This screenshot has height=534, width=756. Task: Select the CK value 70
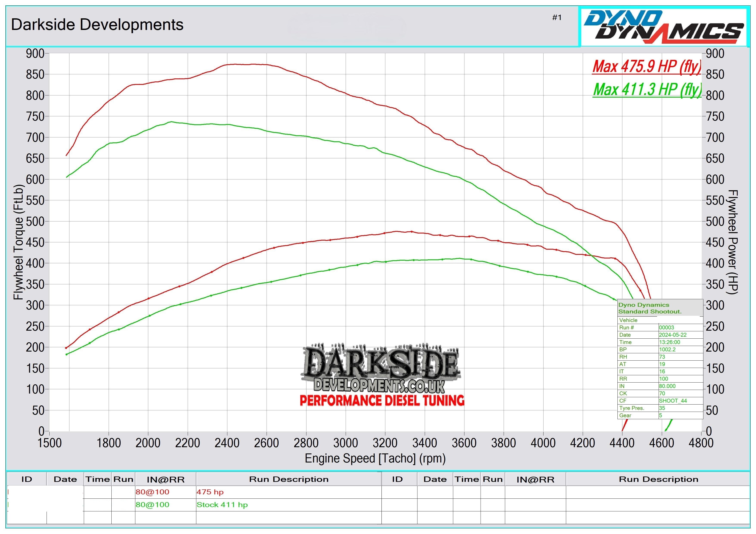pyautogui.click(x=662, y=393)
